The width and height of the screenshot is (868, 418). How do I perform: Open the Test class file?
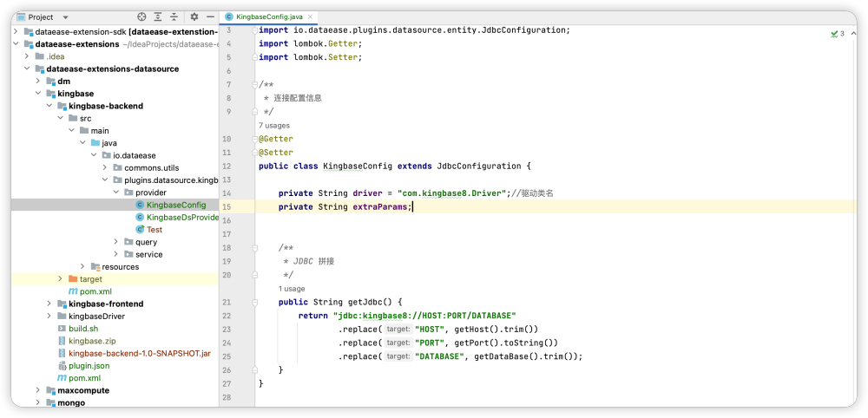click(x=155, y=230)
